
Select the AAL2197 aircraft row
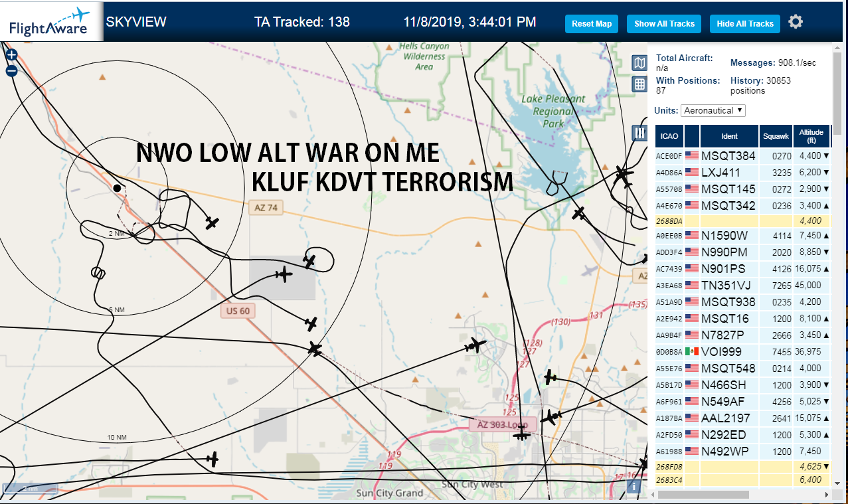[742, 418]
